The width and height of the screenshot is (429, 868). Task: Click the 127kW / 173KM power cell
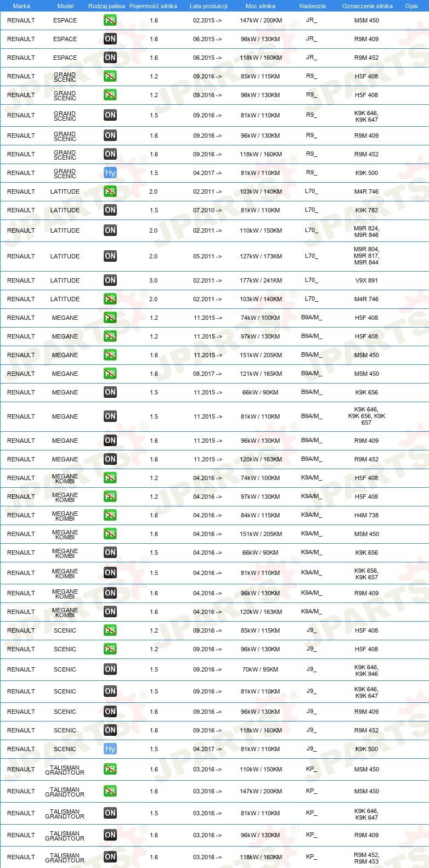(x=261, y=256)
